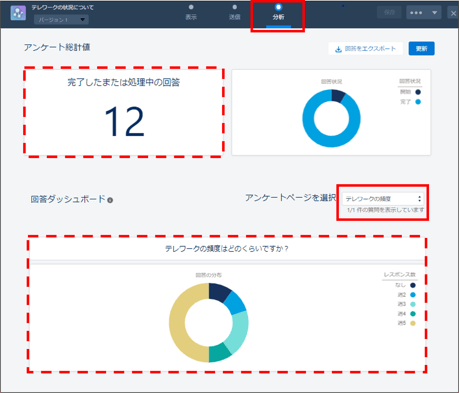Click the info icon beside 回答ダッシュボード
Image resolution: width=459 pixels, height=393 pixels.
[110, 200]
